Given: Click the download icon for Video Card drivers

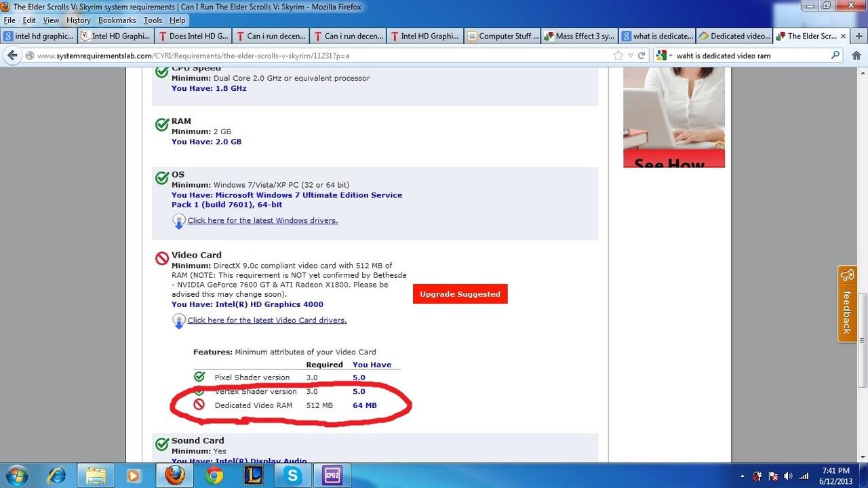Looking at the screenshot, I should click(178, 321).
